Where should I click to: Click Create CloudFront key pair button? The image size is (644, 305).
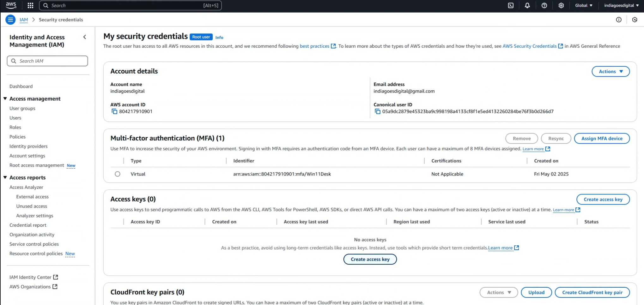pos(592,292)
